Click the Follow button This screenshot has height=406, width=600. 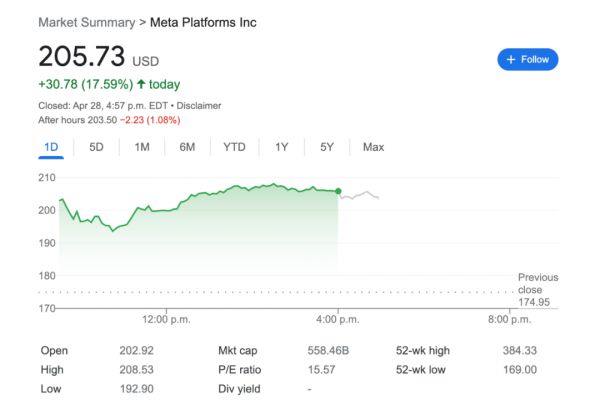click(x=527, y=60)
